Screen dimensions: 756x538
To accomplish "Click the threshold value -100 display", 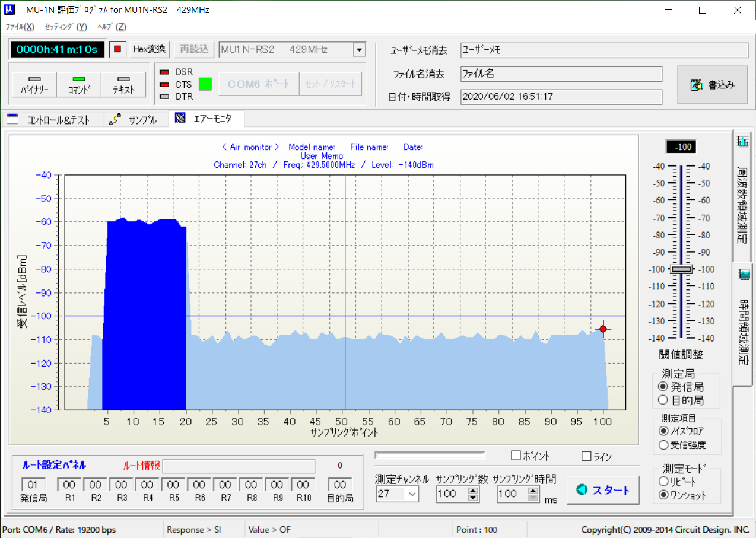I will 681,147.
